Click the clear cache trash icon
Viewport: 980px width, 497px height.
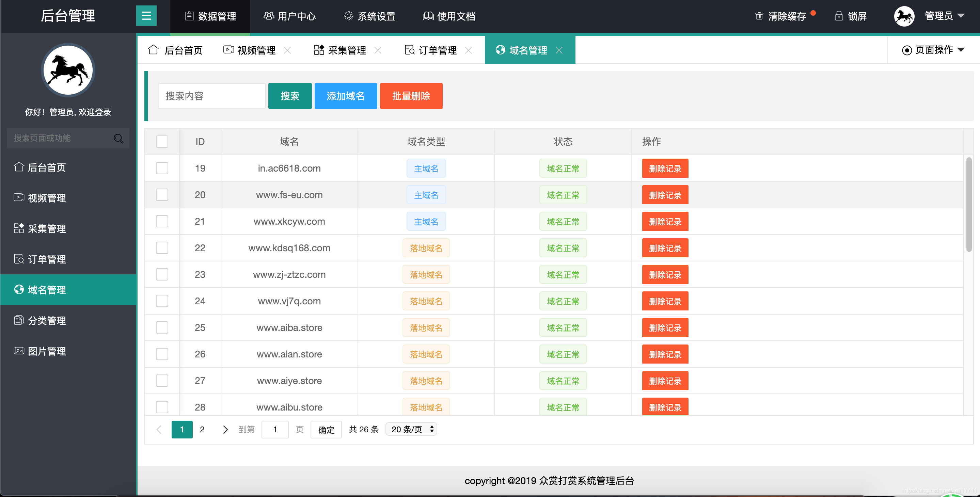coord(759,16)
